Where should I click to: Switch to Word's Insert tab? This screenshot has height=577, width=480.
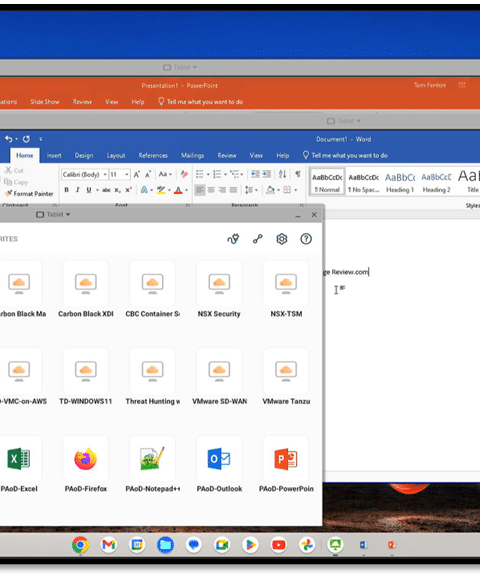(54, 156)
